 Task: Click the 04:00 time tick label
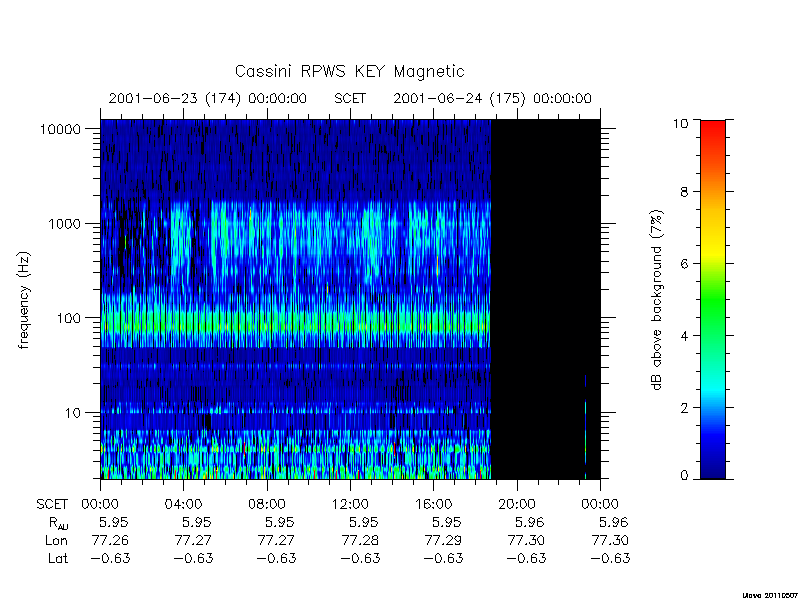tap(184, 505)
